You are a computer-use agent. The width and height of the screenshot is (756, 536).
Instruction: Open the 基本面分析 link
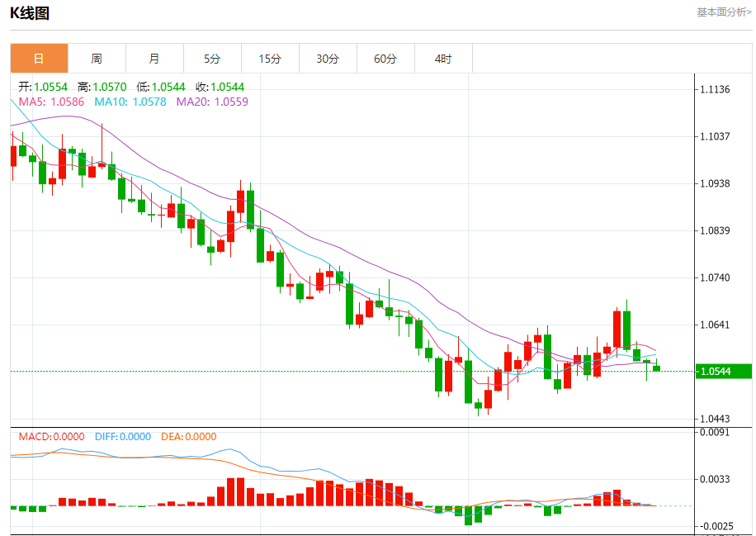724,12
